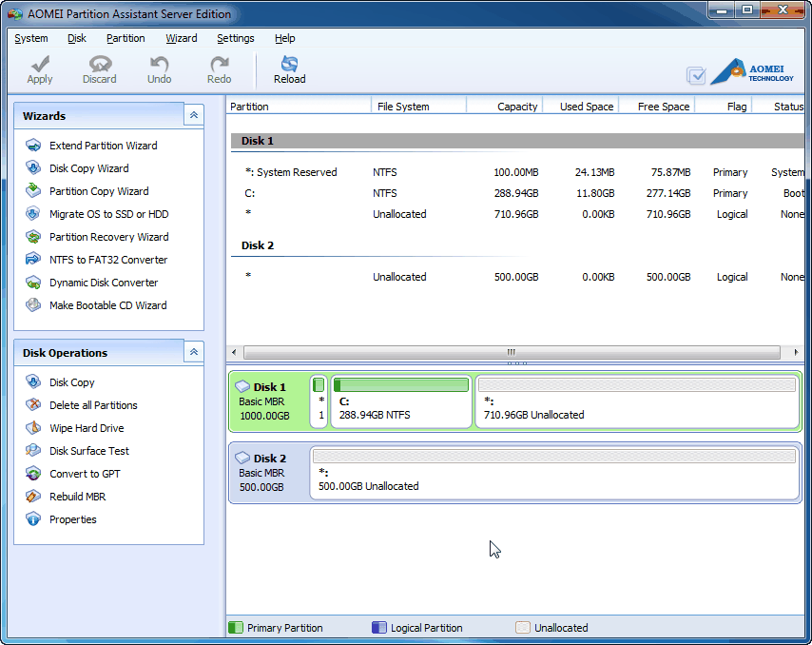Open the Help menu
This screenshot has width=812, height=645.
(x=285, y=38)
